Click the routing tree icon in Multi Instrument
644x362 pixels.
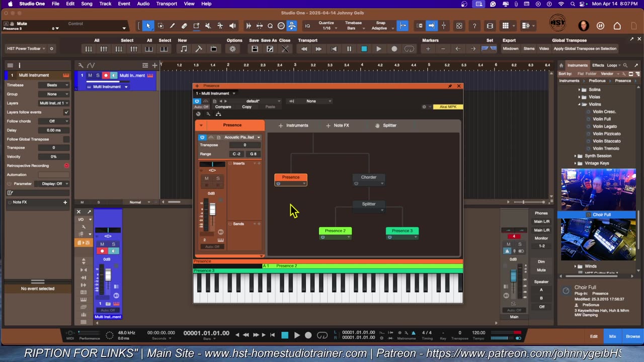click(218, 114)
